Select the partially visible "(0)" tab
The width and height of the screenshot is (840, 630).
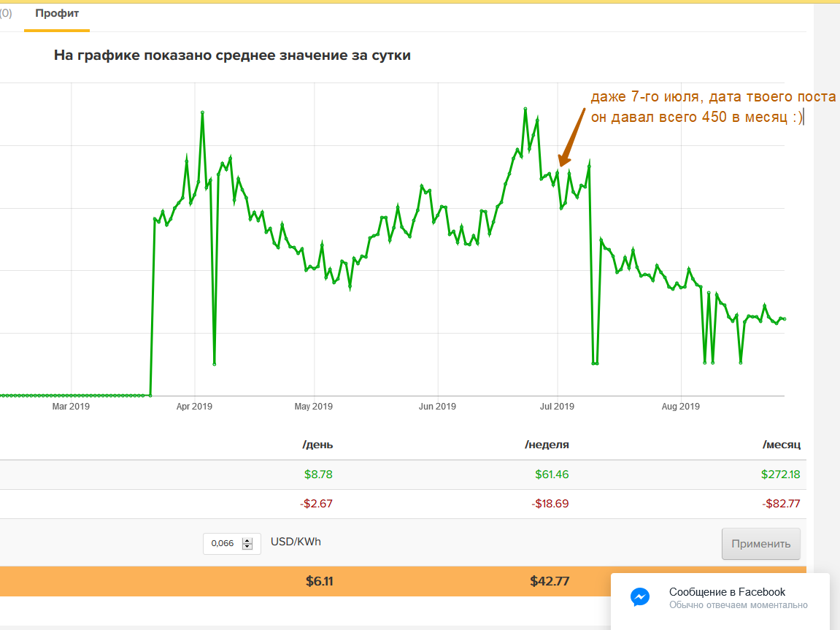tap(6, 13)
